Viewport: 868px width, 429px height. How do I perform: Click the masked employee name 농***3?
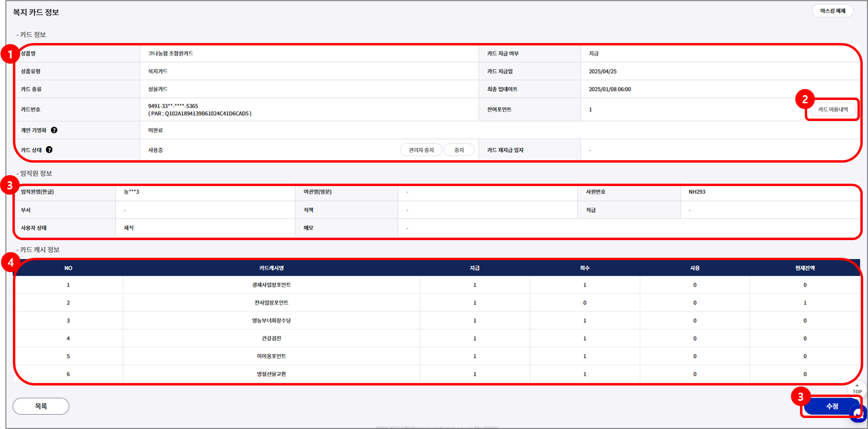[131, 192]
